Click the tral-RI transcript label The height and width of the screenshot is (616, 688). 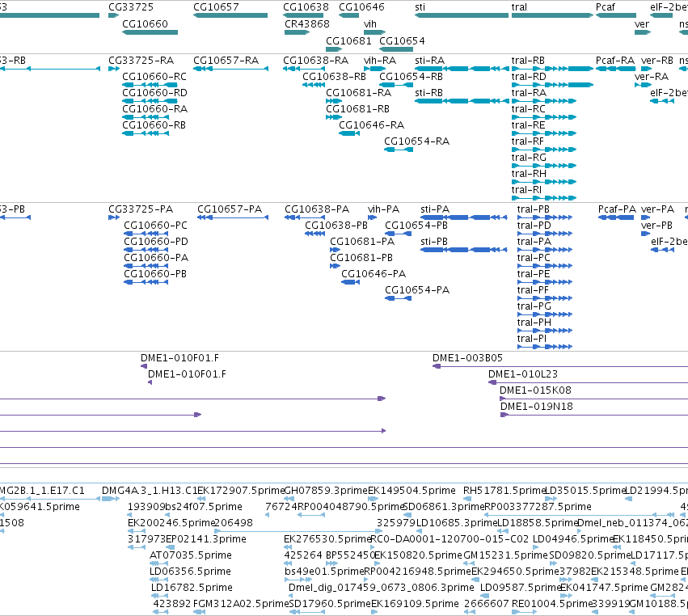coord(526,189)
